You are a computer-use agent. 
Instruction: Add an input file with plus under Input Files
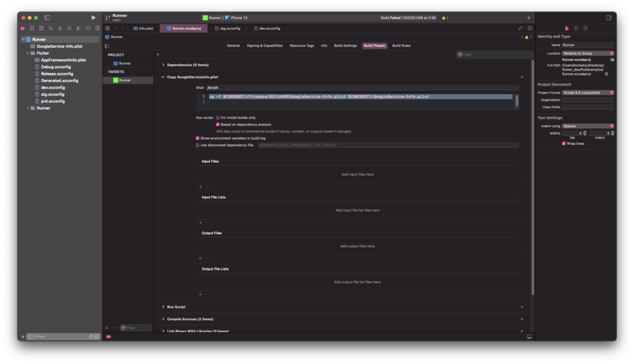click(x=200, y=186)
